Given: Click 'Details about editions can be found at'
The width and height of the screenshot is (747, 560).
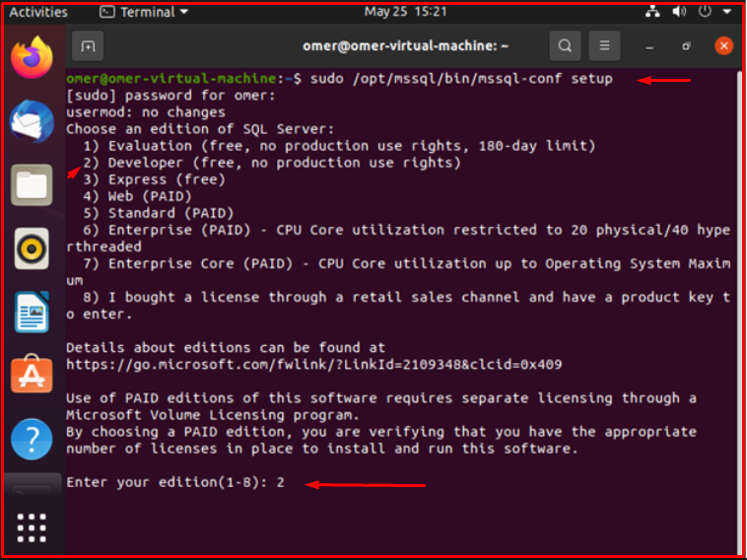Looking at the screenshot, I should point(226,348).
